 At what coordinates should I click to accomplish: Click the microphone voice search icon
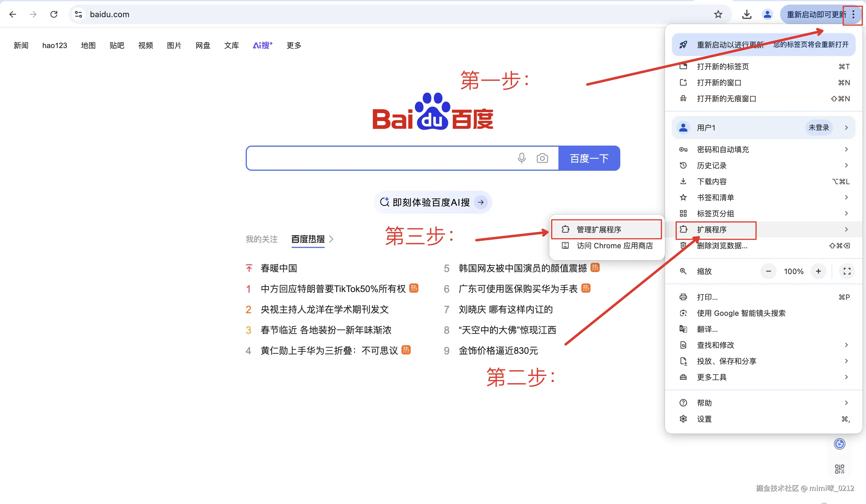pos(521,158)
